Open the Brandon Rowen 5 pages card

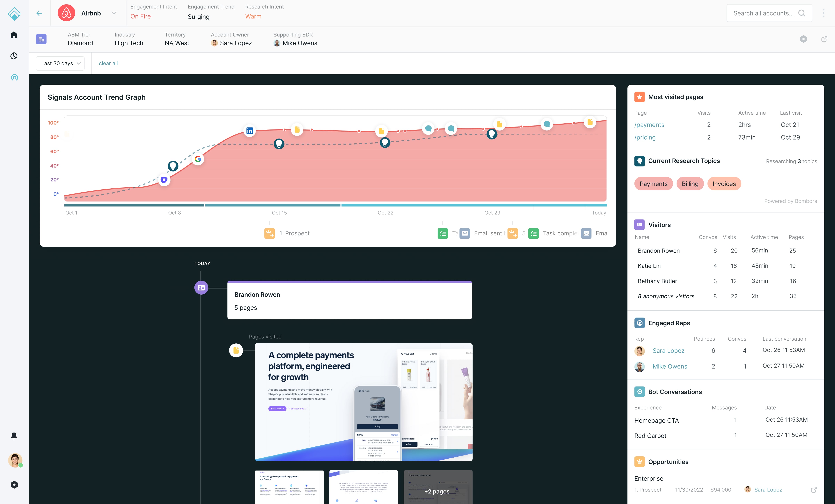tap(350, 300)
